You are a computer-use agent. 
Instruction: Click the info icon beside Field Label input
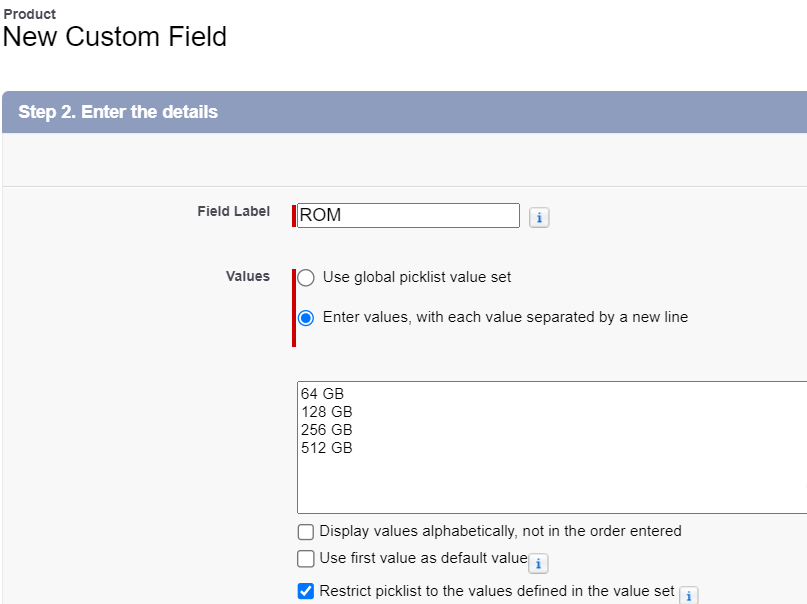click(539, 217)
